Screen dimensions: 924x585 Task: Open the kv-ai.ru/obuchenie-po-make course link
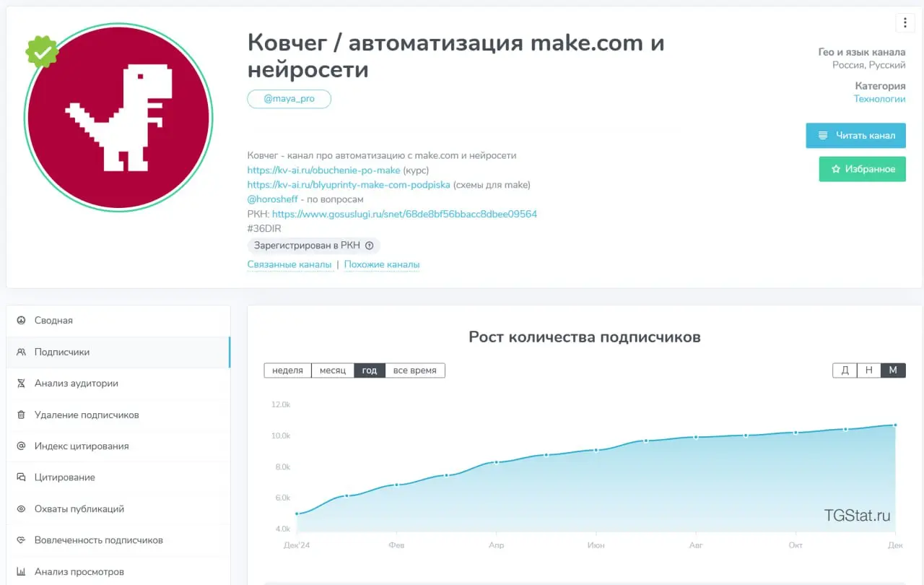[x=323, y=170]
